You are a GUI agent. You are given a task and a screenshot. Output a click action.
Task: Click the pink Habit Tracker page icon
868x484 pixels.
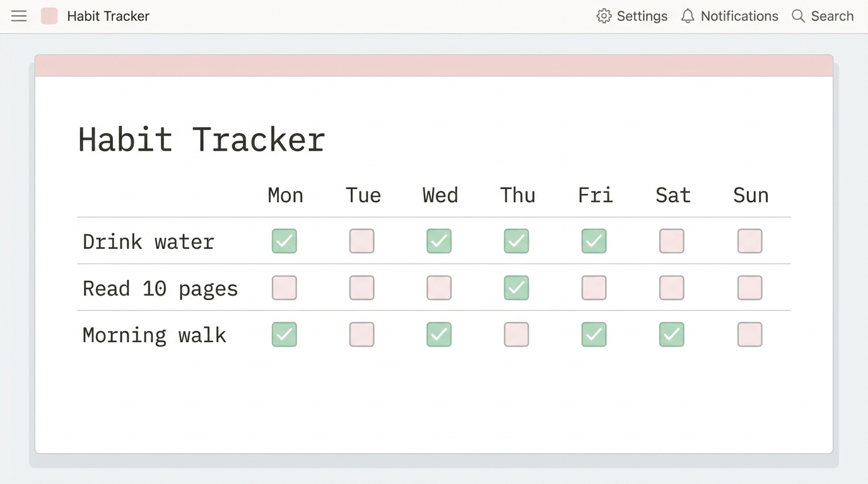tap(49, 16)
